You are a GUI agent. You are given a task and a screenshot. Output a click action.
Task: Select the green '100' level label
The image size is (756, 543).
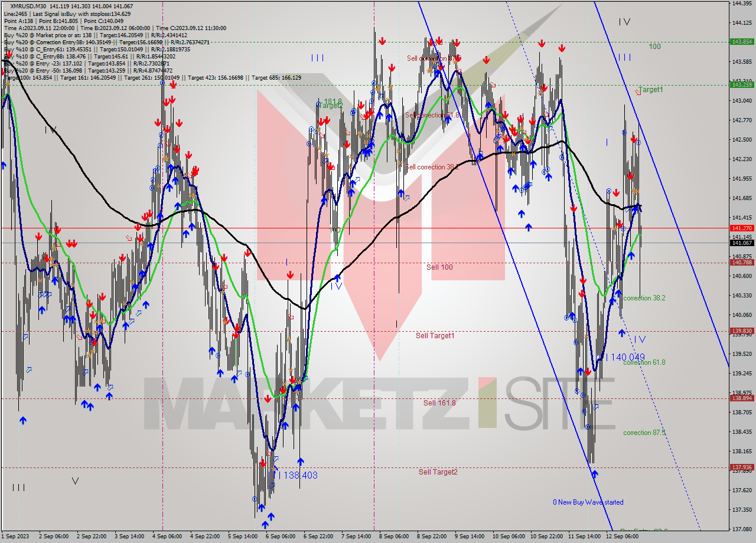click(x=654, y=47)
